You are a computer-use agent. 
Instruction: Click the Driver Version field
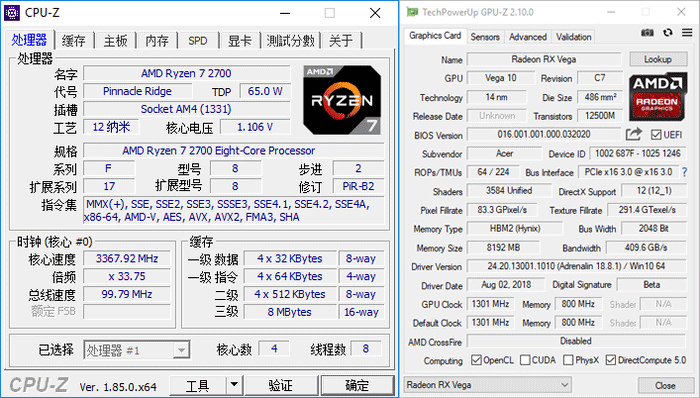click(576, 266)
